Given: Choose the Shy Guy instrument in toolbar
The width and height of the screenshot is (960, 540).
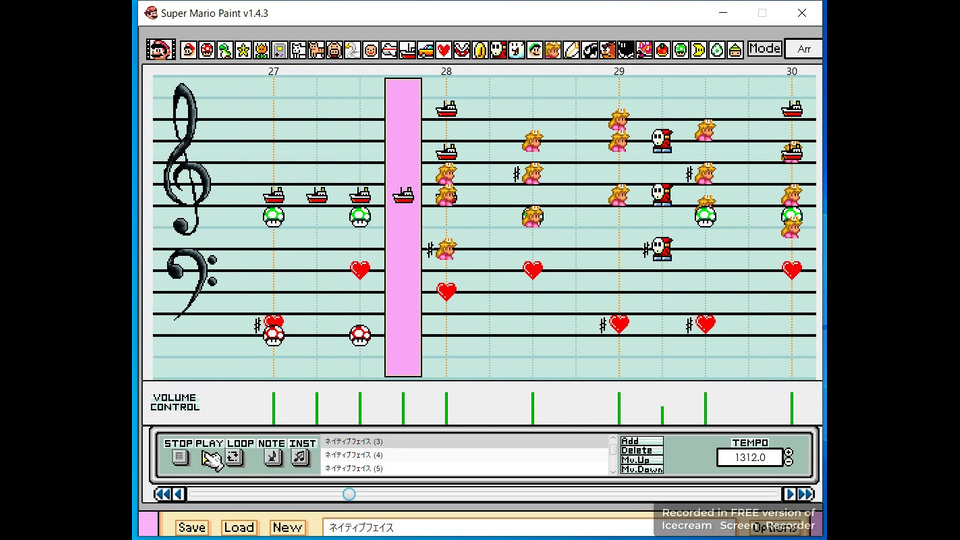Looking at the screenshot, I should pyautogui.click(x=498, y=50).
